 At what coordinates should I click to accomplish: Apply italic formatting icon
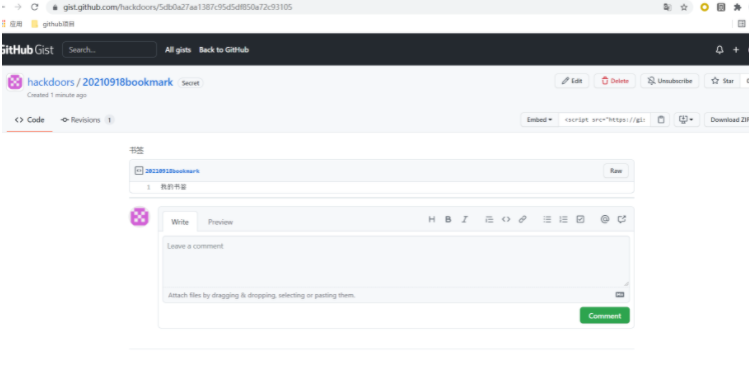(464, 219)
